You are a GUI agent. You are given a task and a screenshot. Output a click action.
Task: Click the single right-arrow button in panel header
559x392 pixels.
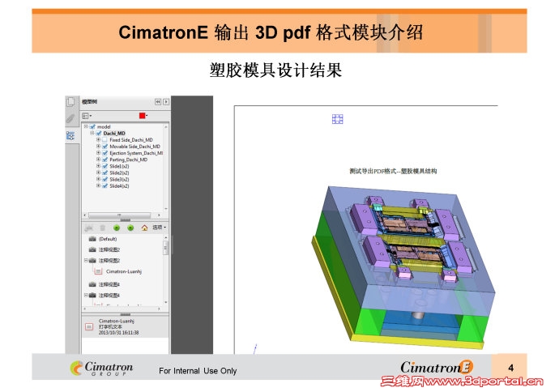[x=166, y=102]
